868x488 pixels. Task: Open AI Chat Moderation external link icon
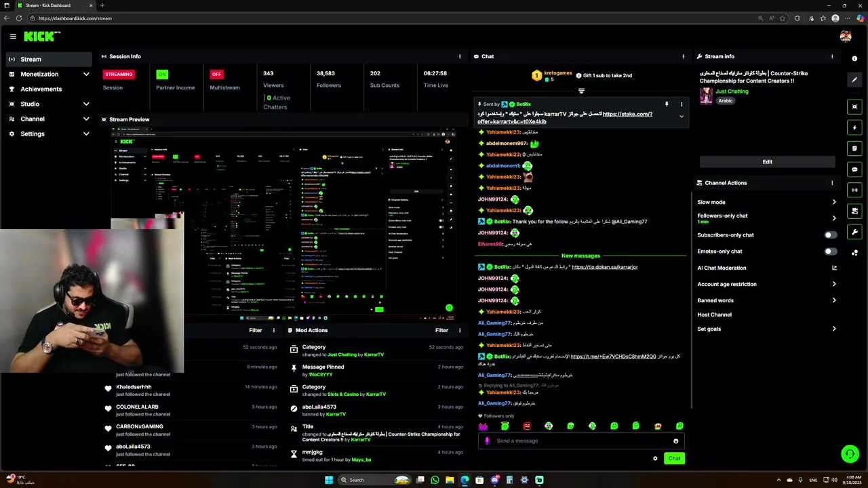tap(834, 268)
